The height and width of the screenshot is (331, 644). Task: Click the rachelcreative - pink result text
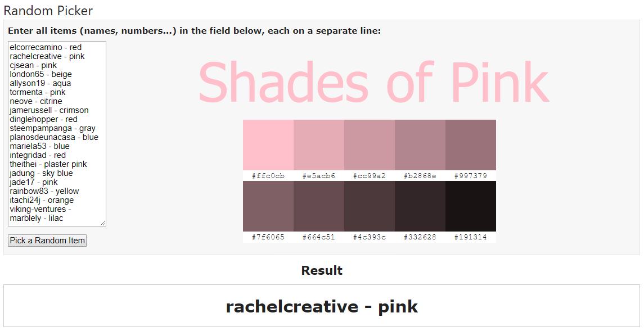click(322, 306)
